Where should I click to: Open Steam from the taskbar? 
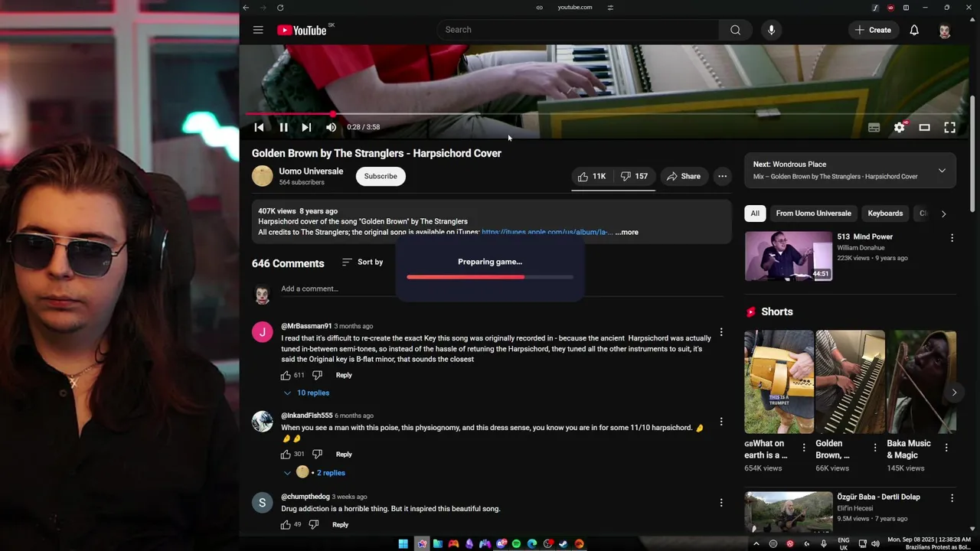563,544
